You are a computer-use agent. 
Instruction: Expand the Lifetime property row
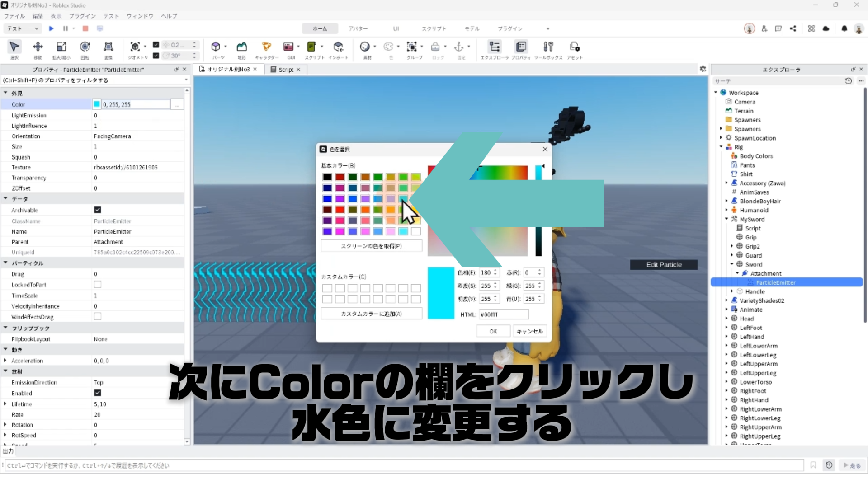5,404
